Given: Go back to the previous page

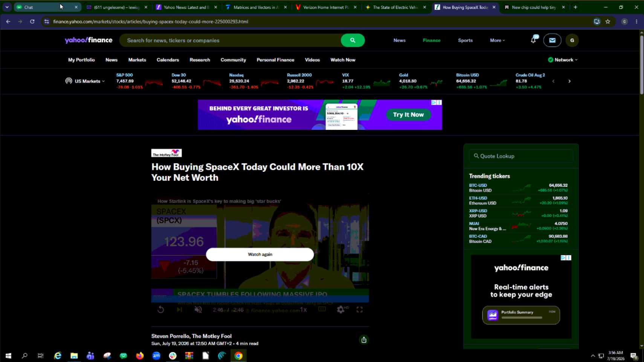Looking at the screenshot, I should [x=8, y=21].
